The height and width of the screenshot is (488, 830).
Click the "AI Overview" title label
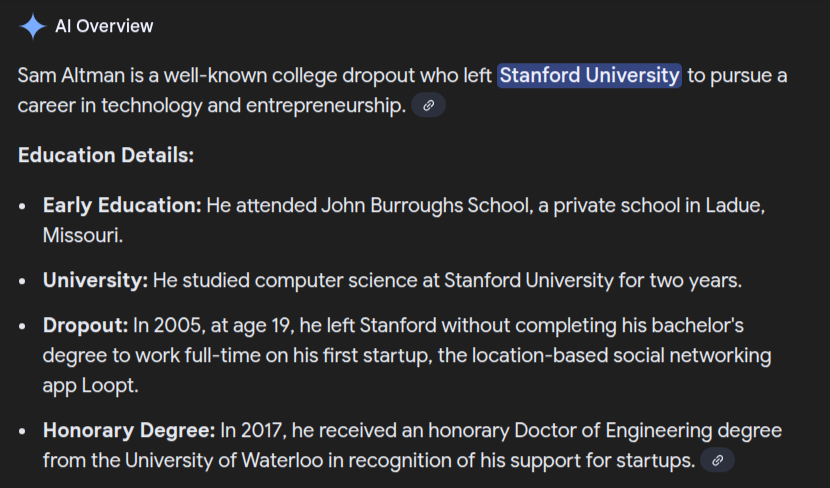point(104,26)
